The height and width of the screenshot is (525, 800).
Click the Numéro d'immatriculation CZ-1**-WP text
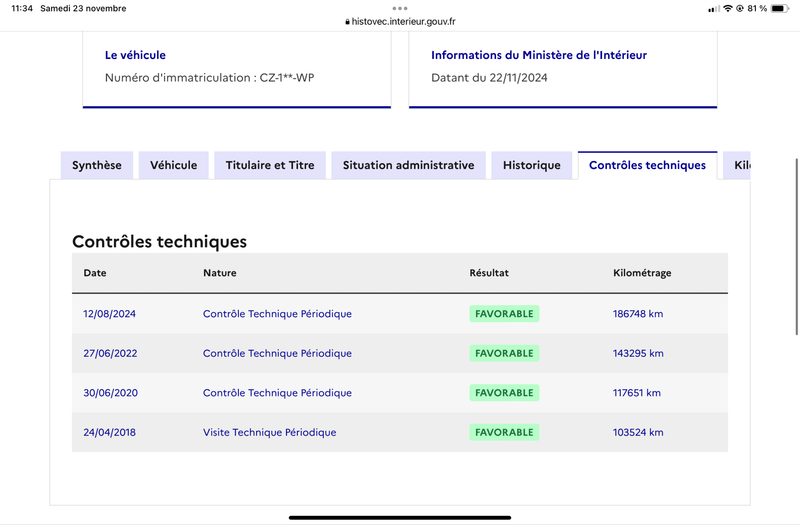click(210, 78)
